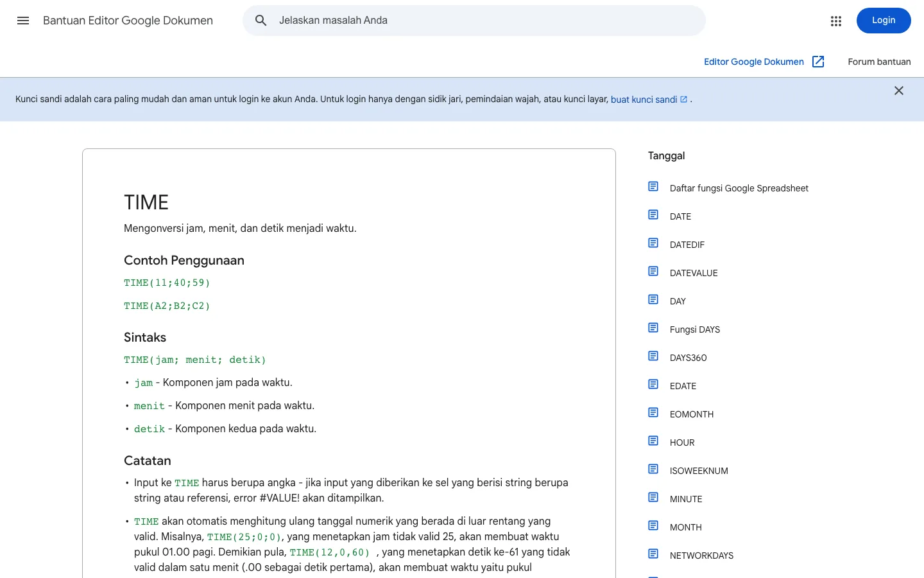This screenshot has height=578, width=924.
Task: Click the Tanggal sidebar heading
Action: click(666, 155)
